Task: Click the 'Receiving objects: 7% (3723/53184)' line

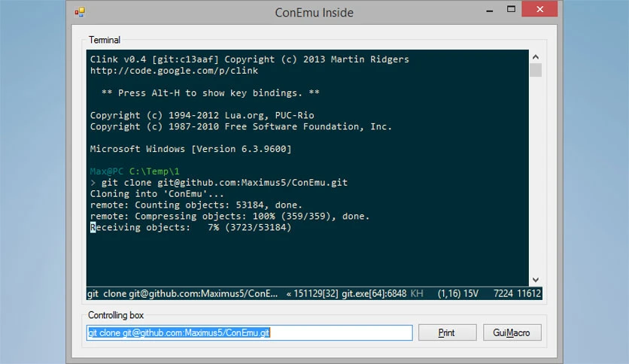Action: tap(190, 228)
